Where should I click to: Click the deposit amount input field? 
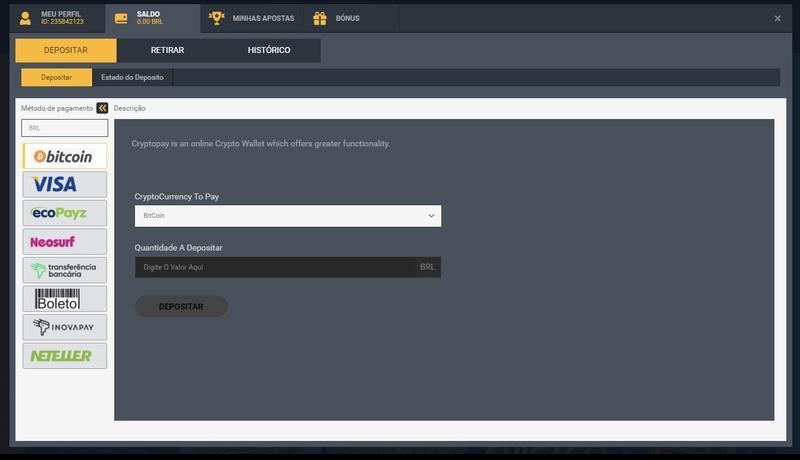coord(275,267)
